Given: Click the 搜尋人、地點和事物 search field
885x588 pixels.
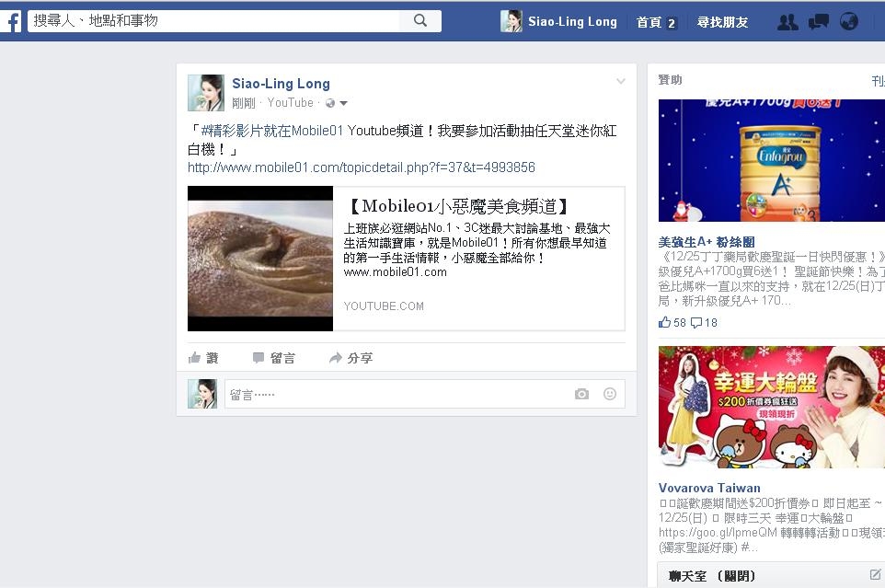Looking at the screenshot, I should [213, 21].
